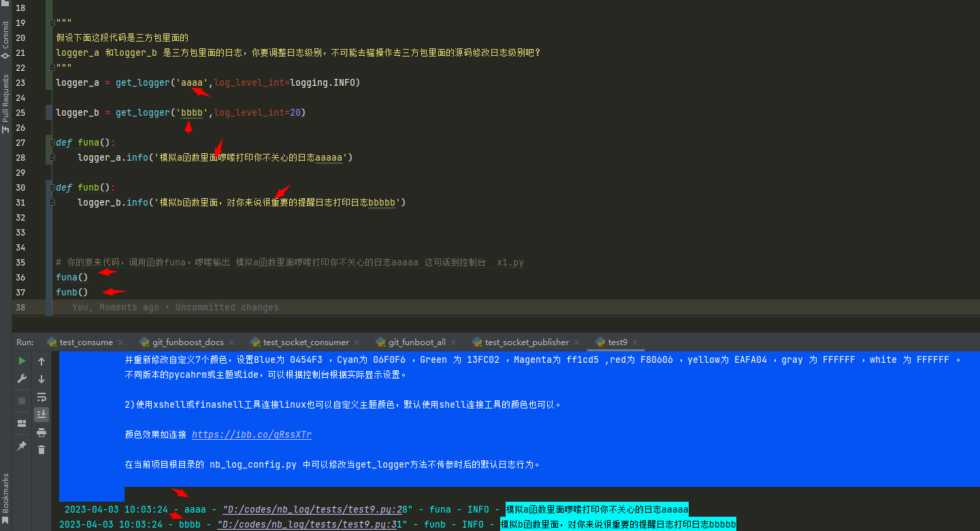
Task: Rerun test9 with the green play icon
Action: [x=22, y=361]
